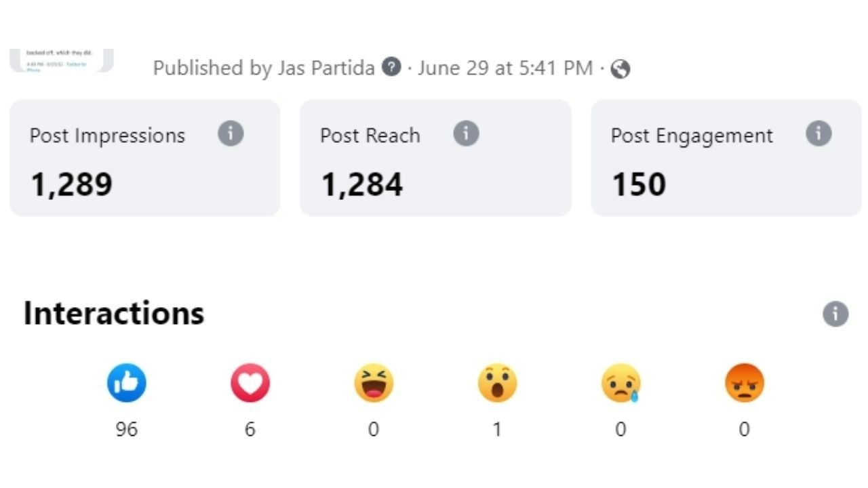
Task: Click the Sad crying reaction icon
Action: pyautogui.click(x=620, y=384)
